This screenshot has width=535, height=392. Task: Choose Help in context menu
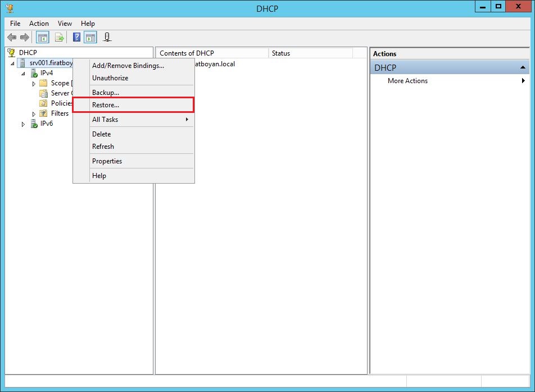(x=133, y=176)
